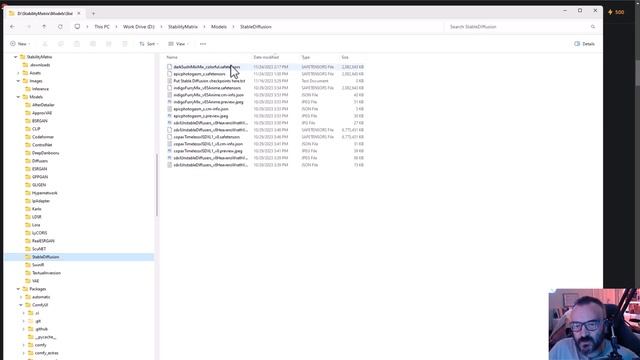Click the Delete toolbar icon

click(x=125, y=44)
